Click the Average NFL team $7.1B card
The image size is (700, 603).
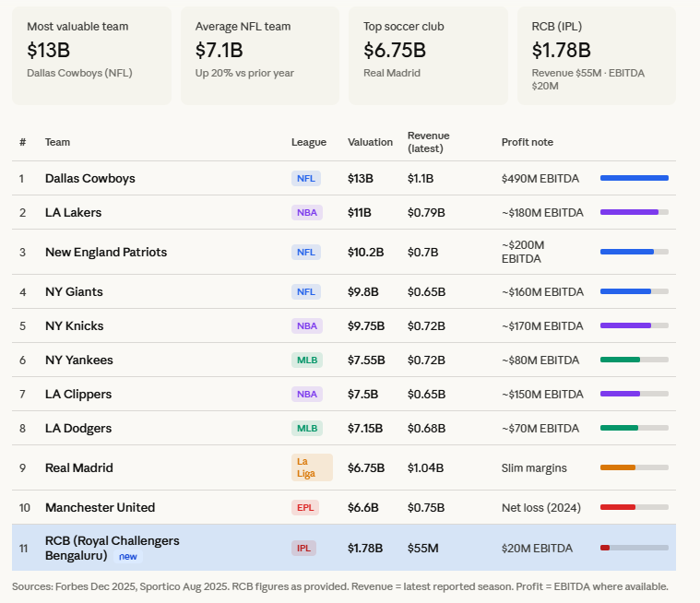click(x=260, y=56)
